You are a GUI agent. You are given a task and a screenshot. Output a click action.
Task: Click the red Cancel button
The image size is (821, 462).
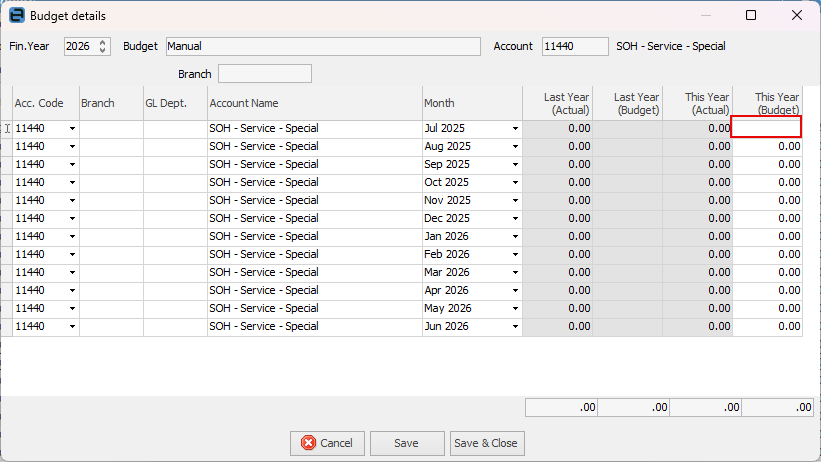pos(327,443)
